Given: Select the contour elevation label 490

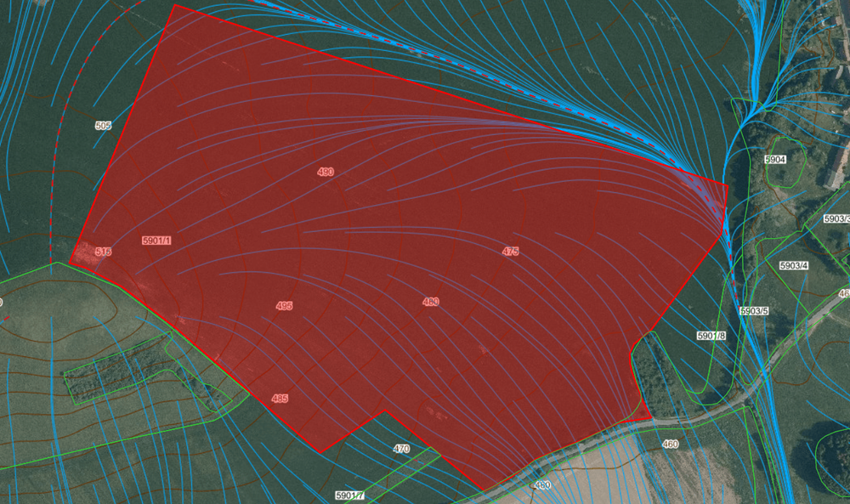Looking at the screenshot, I should click(x=326, y=172).
